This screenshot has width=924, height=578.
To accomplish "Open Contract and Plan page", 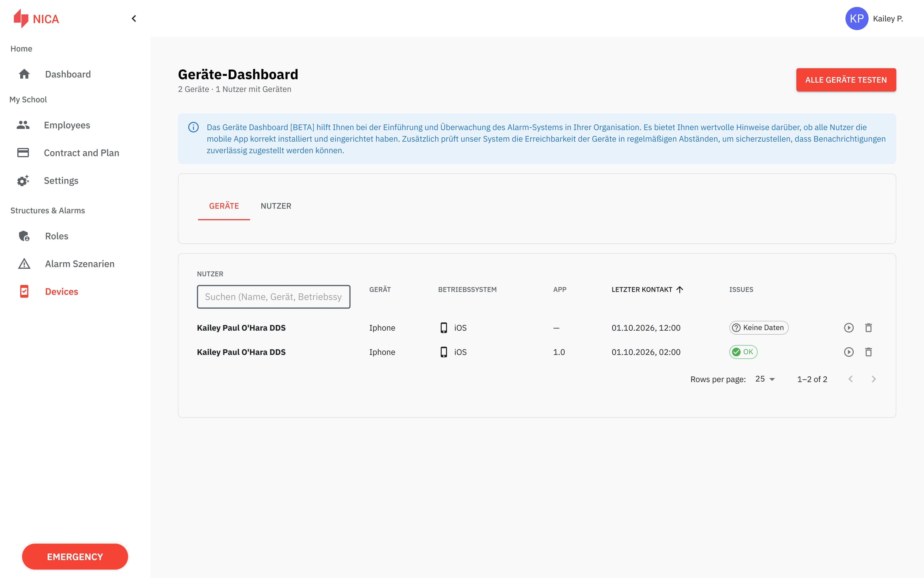I will [x=81, y=153].
